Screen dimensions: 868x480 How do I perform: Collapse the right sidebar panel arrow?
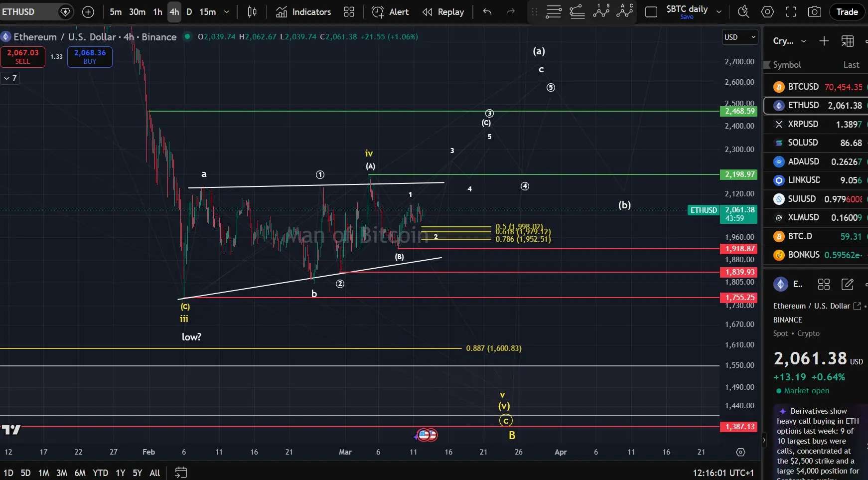point(764,440)
